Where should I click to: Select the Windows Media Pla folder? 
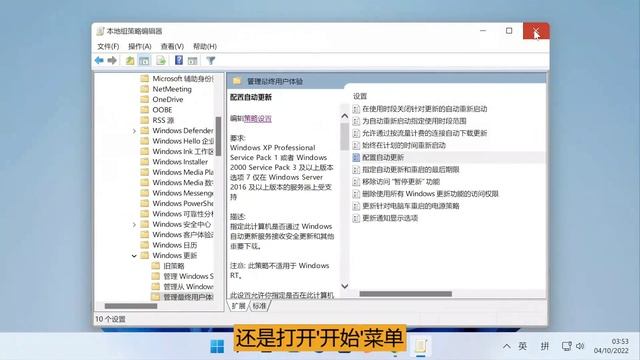click(183, 172)
